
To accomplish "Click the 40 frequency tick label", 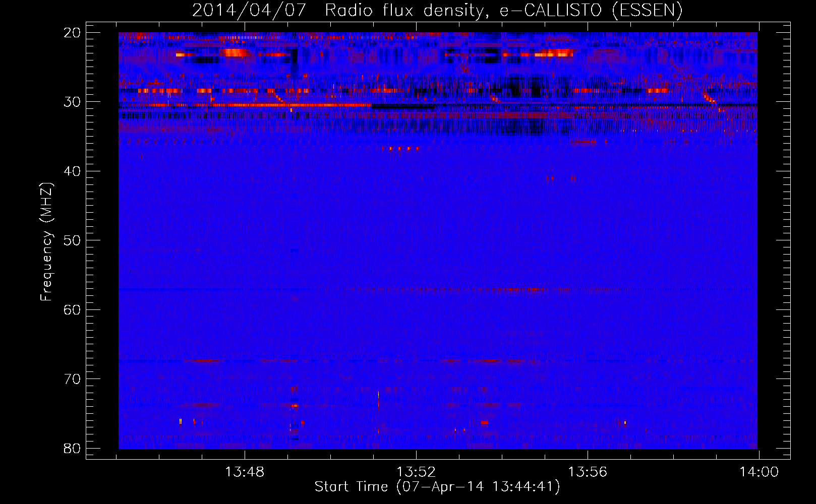I will pos(72,171).
